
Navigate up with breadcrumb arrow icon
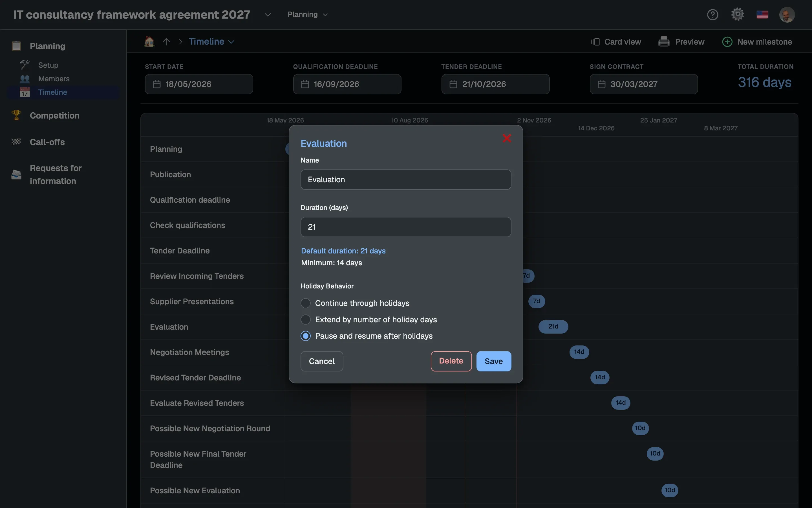[166, 42]
